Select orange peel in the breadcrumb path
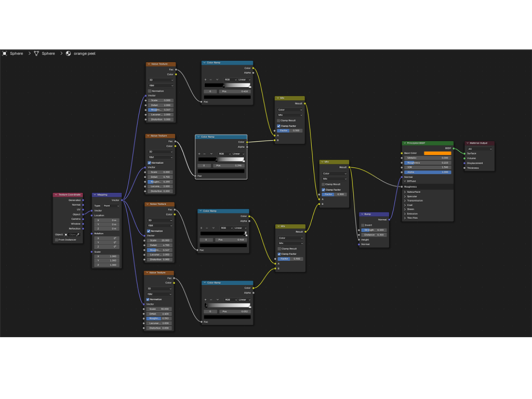532x399 pixels. (84, 54)
